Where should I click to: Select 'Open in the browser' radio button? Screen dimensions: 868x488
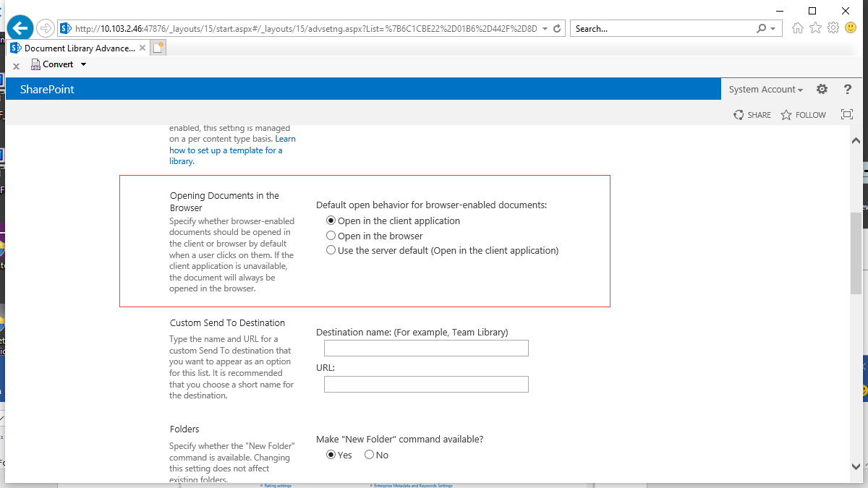pyautogui.click(x=331, y=236)
